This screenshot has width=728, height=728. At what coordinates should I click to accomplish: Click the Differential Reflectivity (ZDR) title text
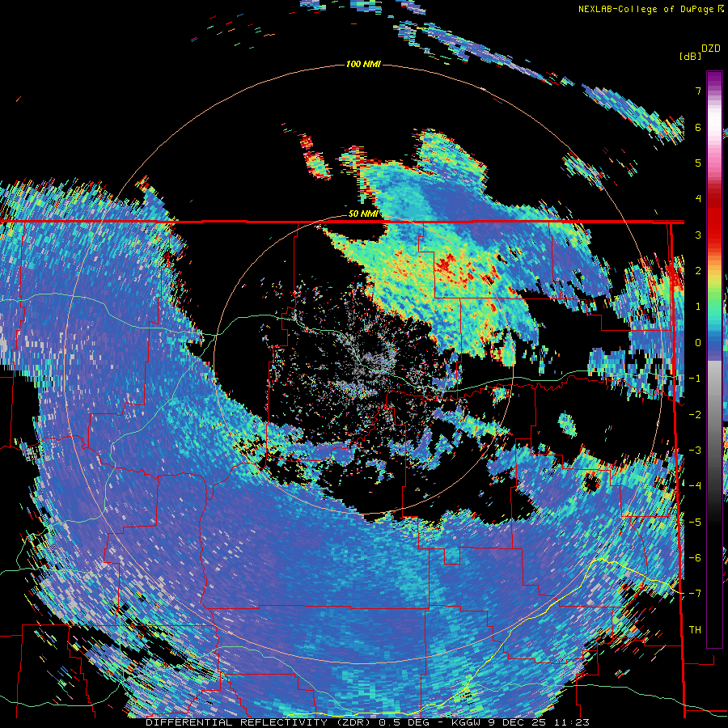pyautogui.click(x=258, y=722)
